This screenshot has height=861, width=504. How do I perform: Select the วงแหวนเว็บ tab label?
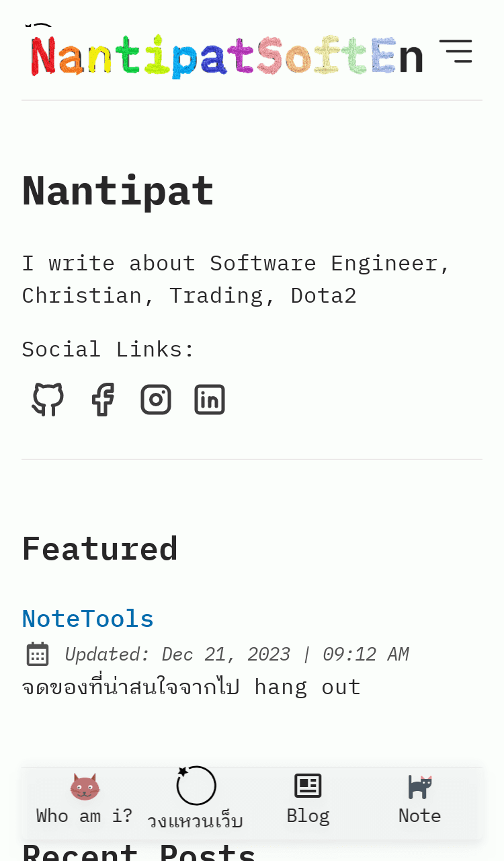[196, 821]
